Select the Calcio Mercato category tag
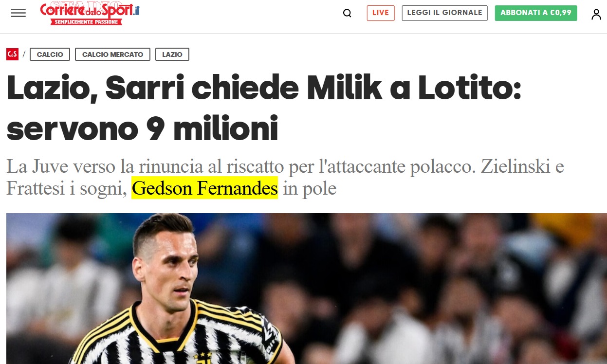 click(112, 55)
